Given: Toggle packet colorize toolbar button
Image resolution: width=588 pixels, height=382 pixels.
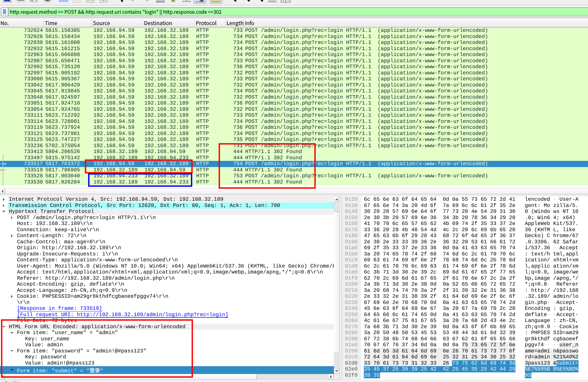Looking at the screenshot, I should (x=216, y=1).
